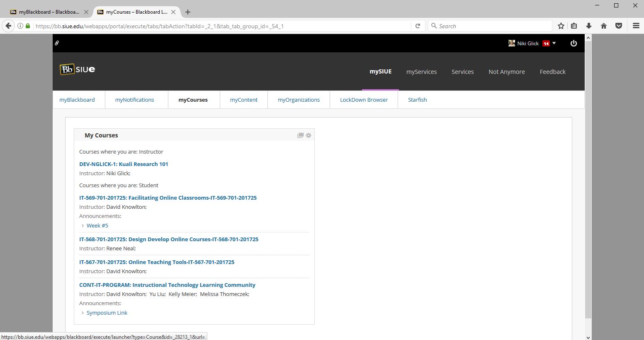Switch to the myNotifications tab
The image size is (644, 340).
(x=134, y=100)
